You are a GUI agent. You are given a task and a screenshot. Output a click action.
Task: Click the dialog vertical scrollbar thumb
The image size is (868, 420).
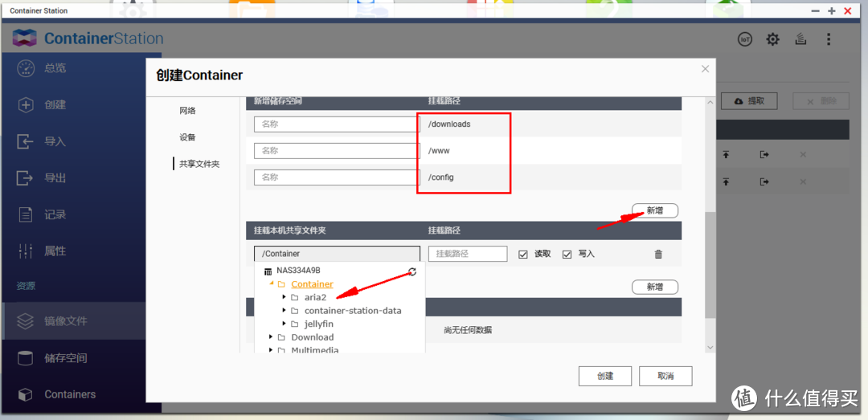710,264
